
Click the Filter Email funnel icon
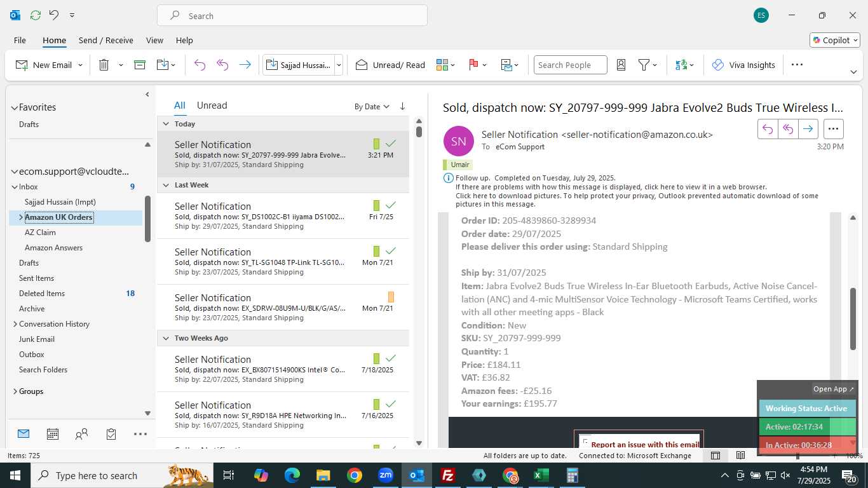[x=644, y=65]
